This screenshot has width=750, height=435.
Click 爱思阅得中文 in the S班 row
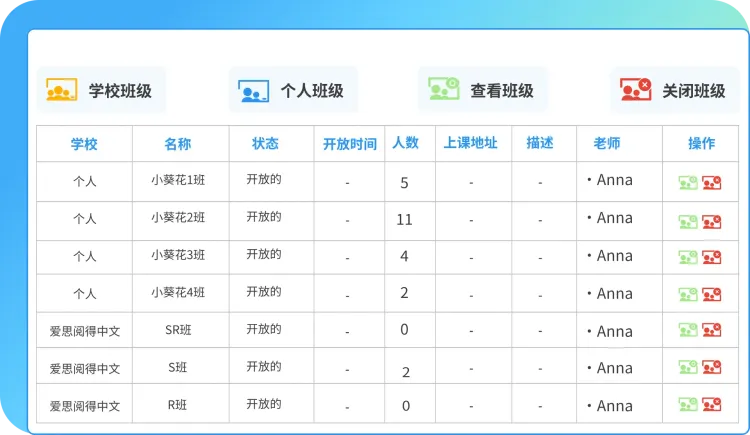85,368
